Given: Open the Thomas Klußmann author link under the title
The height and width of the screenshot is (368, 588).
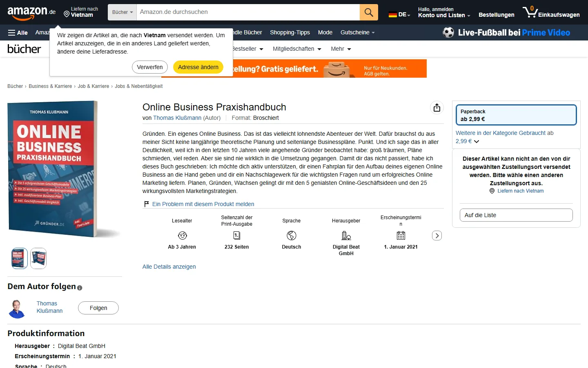Looking at the screenshot, I should tap(177, 118).
